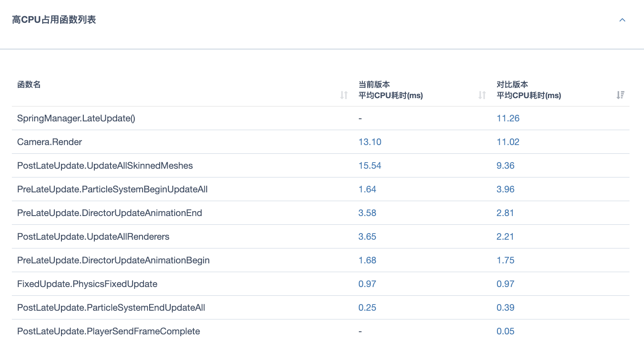This screenshot has width=644, height=344.
Task: Open Camera.Render current value 13.10
Action: coord(370,142)
